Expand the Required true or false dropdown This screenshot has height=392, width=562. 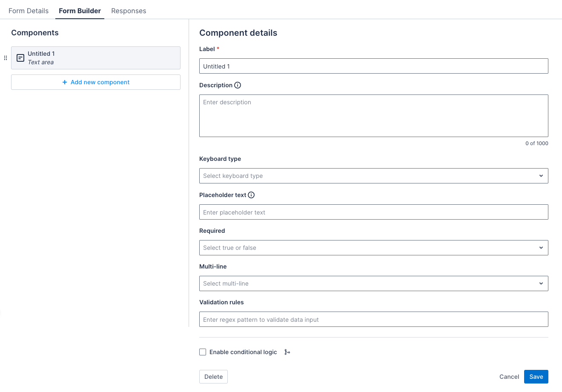[x=373, y=248]
